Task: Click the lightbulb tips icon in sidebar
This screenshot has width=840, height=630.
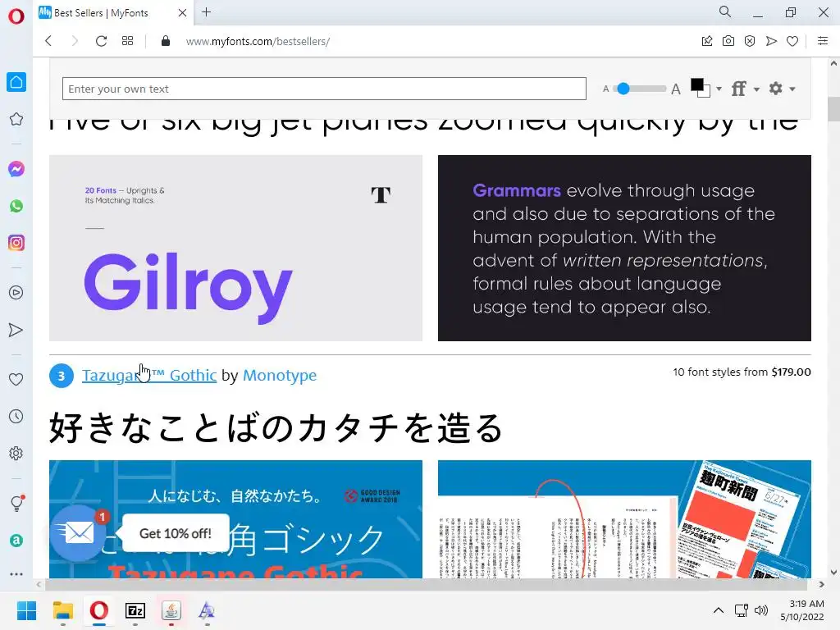Action: [16, 503]
